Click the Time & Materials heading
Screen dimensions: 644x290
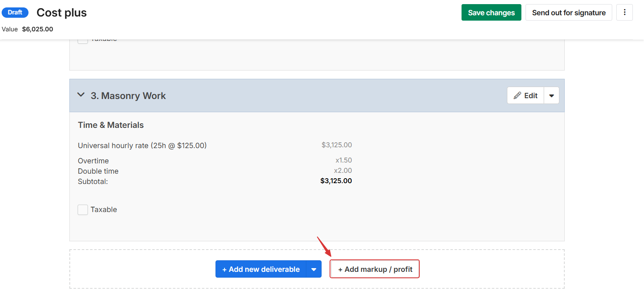(111, 125)
